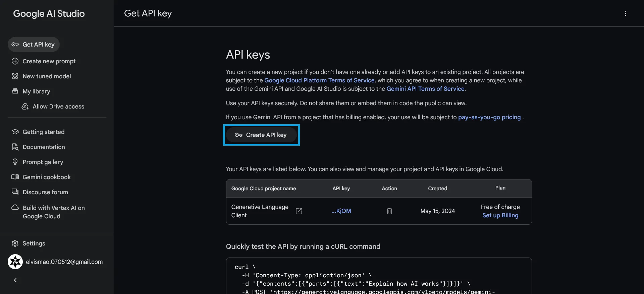Click the Documentation page icon
The width and height of the screenshot is (644, 294).
15,147
